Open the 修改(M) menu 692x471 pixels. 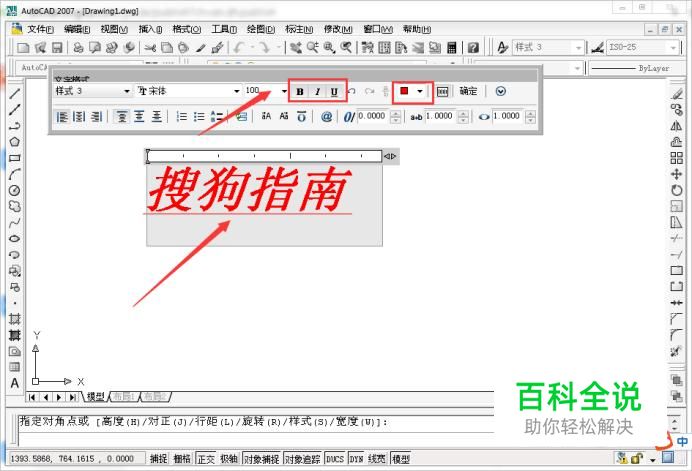pyautogui.click(x=338, y=30)
